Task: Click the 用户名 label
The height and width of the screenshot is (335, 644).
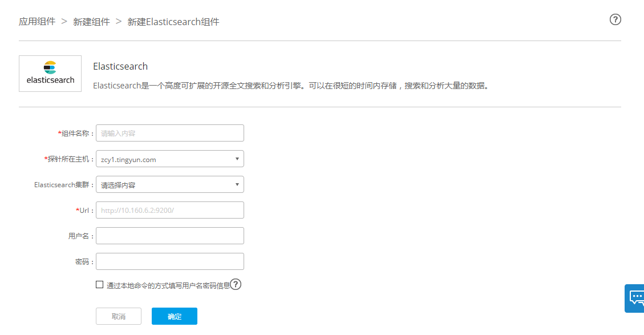Action: pos(81,236)
